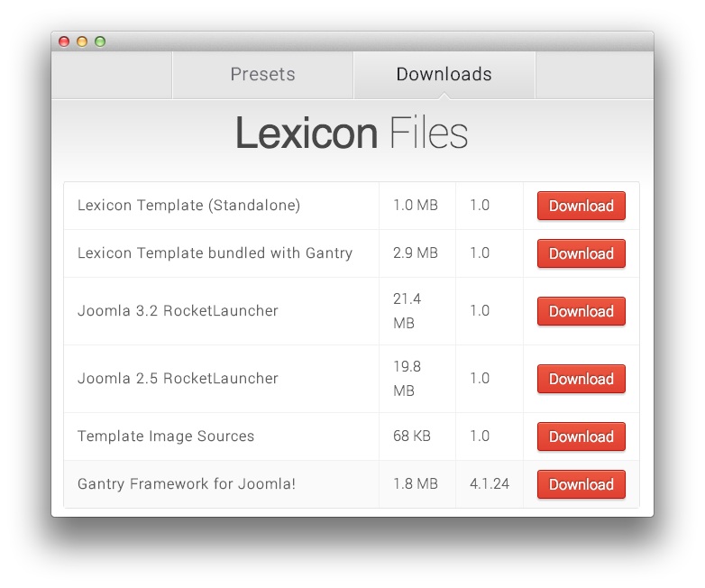Select the Downloads tab

pos(444,75)
